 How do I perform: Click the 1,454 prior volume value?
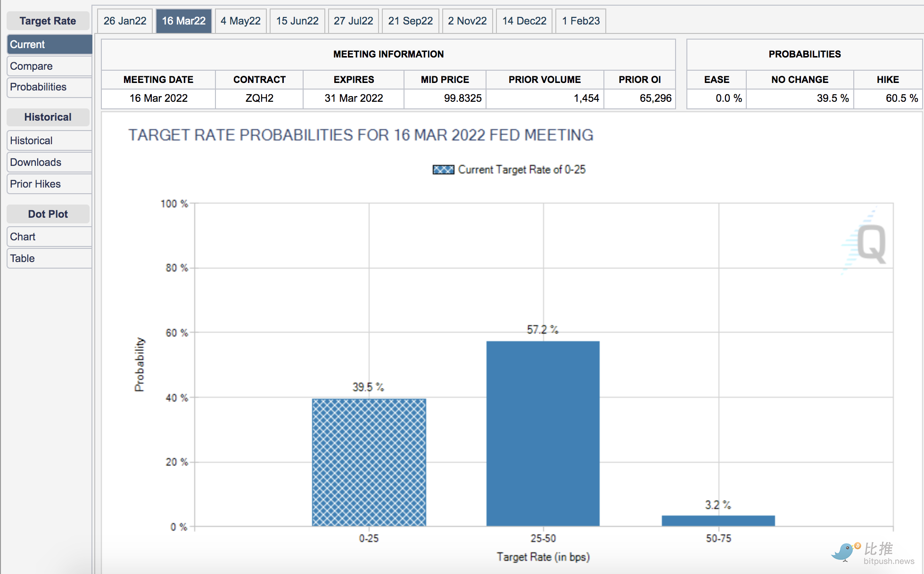(x=586, y=98)
